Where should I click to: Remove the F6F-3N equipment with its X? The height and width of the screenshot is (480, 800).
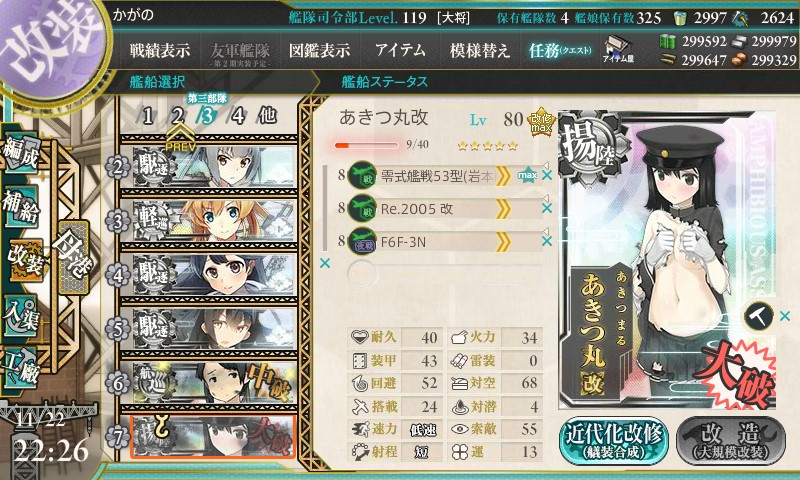tap(547, 241)
